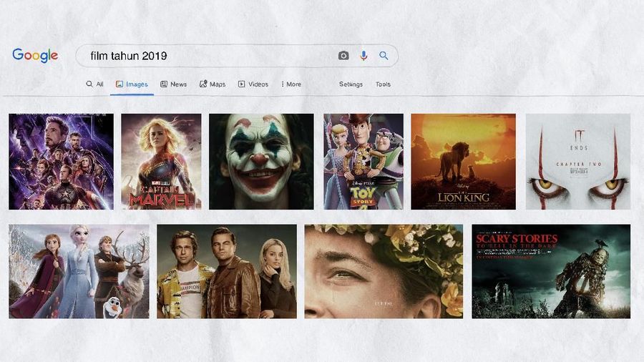The image size is (644, 362).
Task: Open the Tools option
Action: (383, 84)
